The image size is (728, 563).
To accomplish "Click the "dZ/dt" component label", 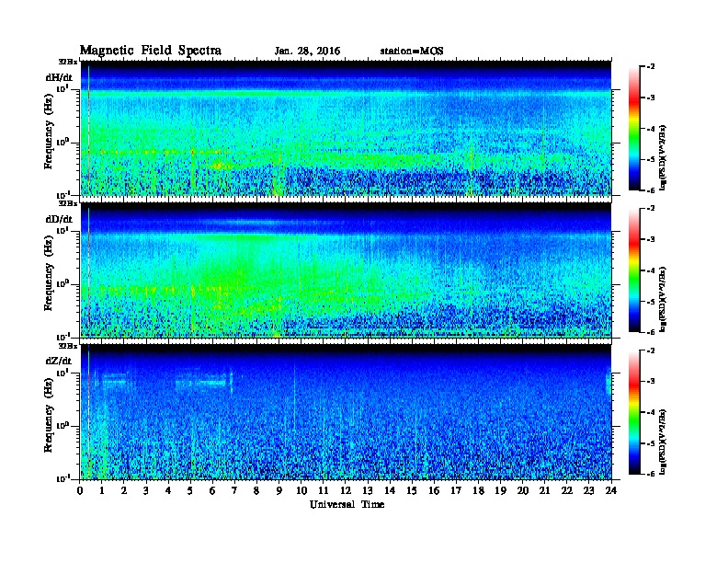I will pyautogui.click(x=59, y=361).
